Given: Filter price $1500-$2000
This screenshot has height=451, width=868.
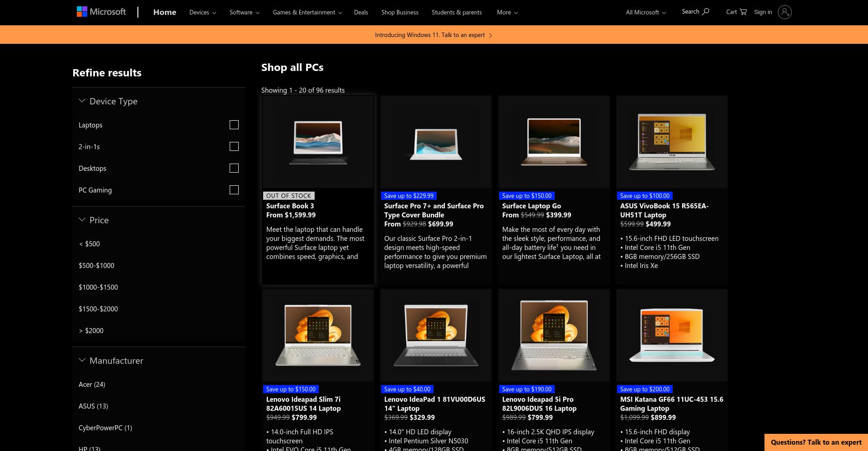Looking at the screenshot, I should (98, 309).
